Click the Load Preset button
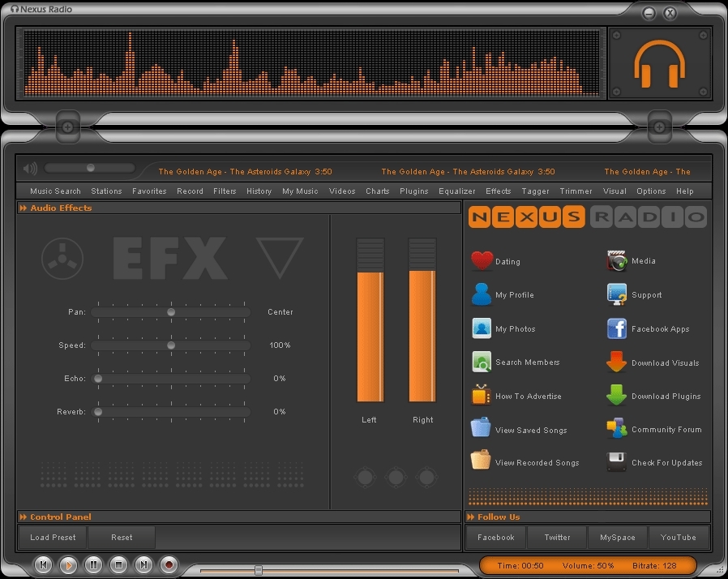The height and width of the screenshot is (579, 728). [x=53, y=537]
